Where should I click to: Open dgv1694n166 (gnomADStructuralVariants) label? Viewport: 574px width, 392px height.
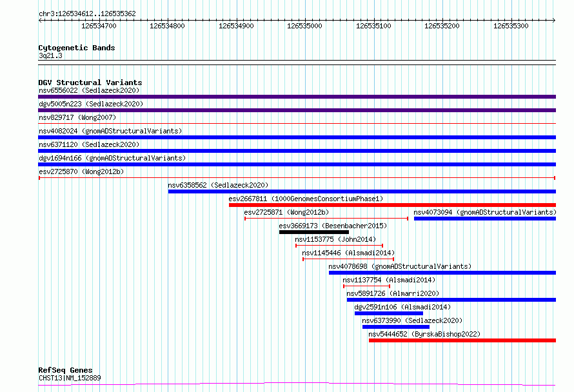(x=112, y=158)
